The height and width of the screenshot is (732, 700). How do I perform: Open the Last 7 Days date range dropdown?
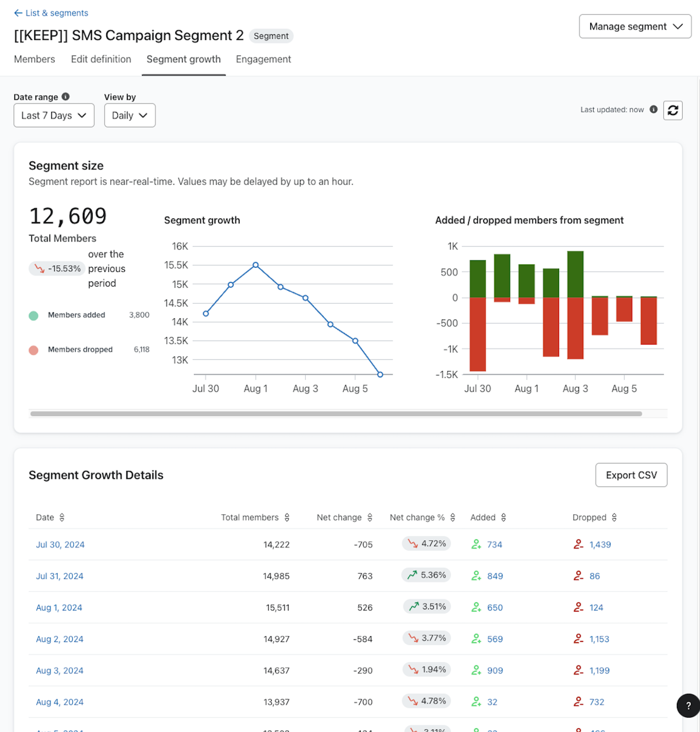pos(54,116)
